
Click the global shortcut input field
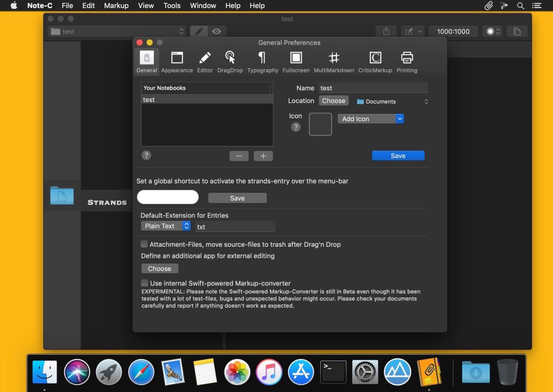click(x=168, y=198)
